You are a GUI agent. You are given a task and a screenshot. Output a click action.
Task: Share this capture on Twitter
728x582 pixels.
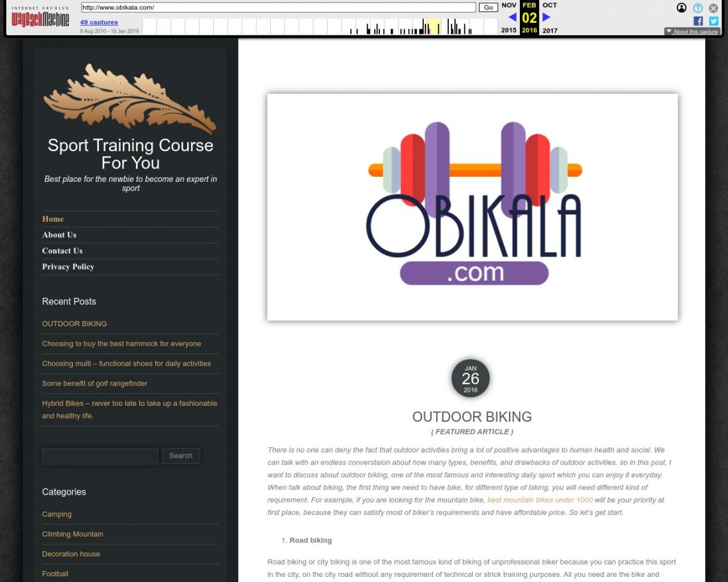coord(713,21)
